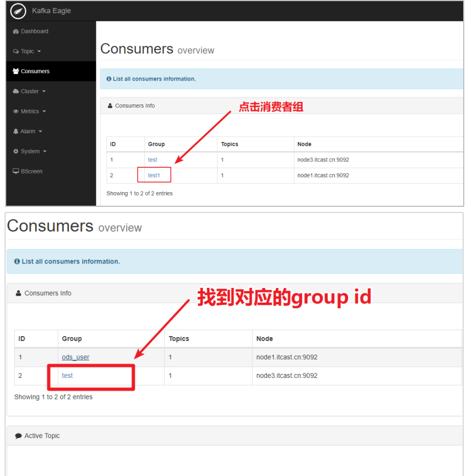The width and height of the screenshot is (466, 476).
Task: Select node3.itcast.cn:9092 in upper table
Action: pos(323,160)
